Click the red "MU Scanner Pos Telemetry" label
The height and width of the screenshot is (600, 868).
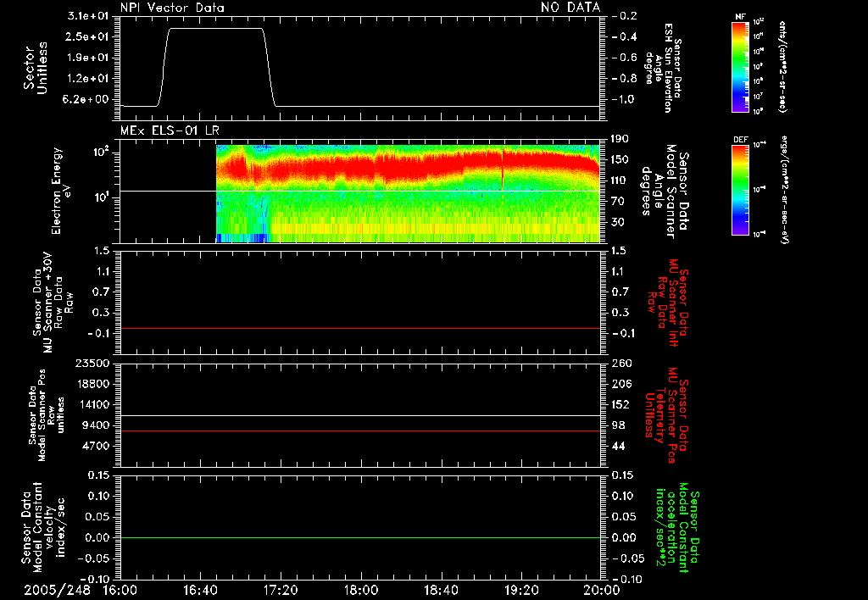coord(667,415)
